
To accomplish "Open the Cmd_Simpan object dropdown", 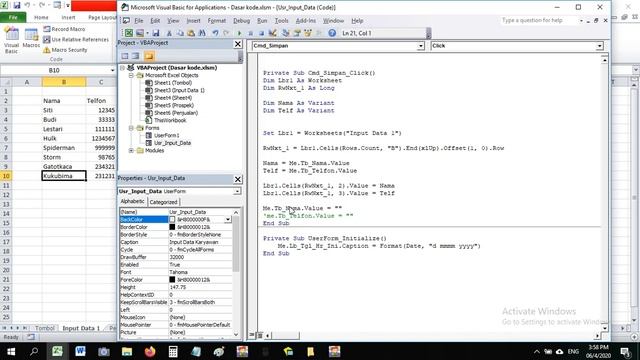I will (420, 46).
